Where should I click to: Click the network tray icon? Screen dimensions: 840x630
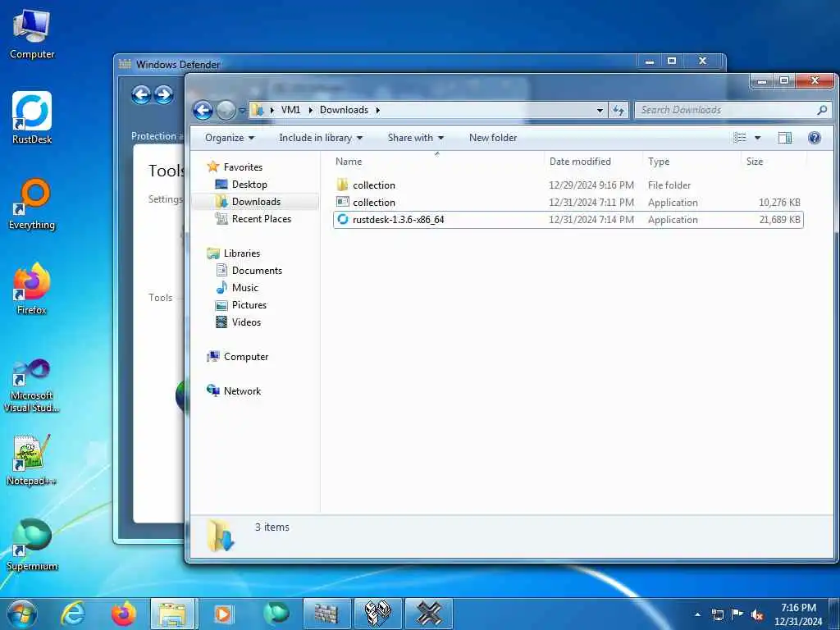(717, 614)
